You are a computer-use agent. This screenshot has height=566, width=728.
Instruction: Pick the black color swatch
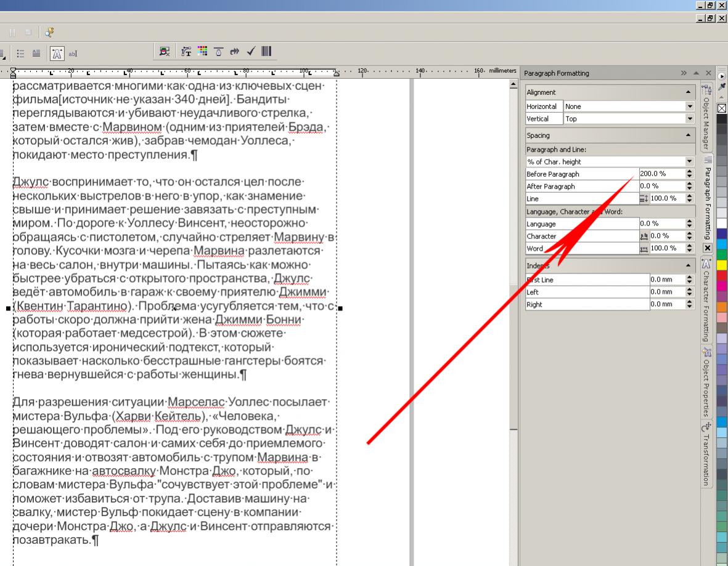tap(722, 119)
